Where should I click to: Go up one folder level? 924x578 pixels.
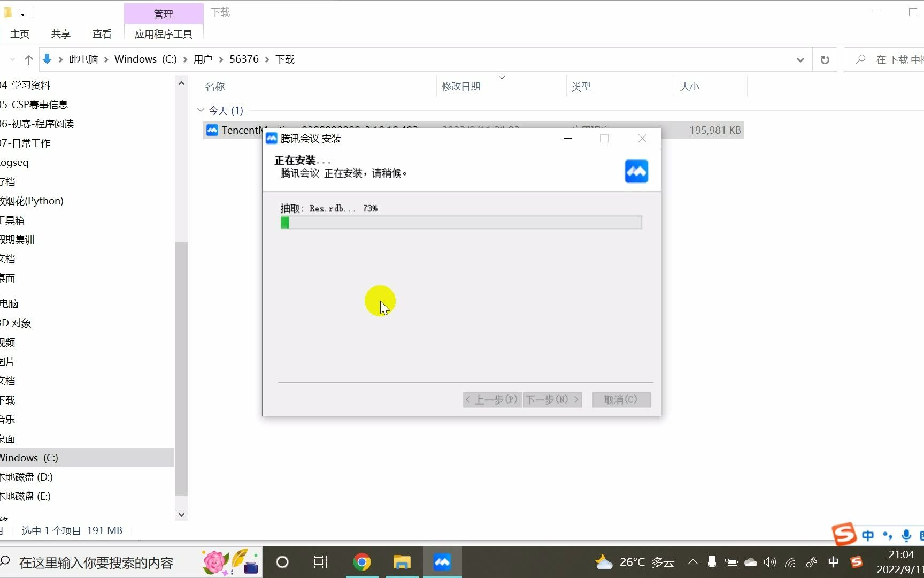pyautogui.click(x=29, y=59)
